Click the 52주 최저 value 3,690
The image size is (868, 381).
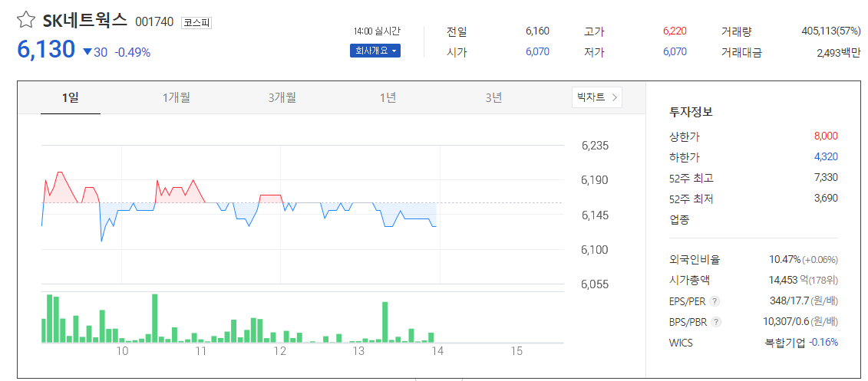click(x=826, y=198)
